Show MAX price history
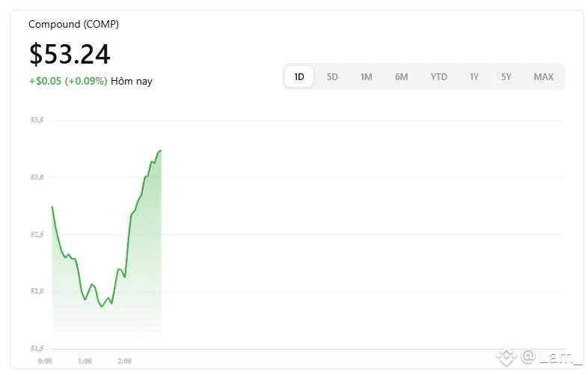Viewport: 588px width, 375px height. tap(543, 76)
